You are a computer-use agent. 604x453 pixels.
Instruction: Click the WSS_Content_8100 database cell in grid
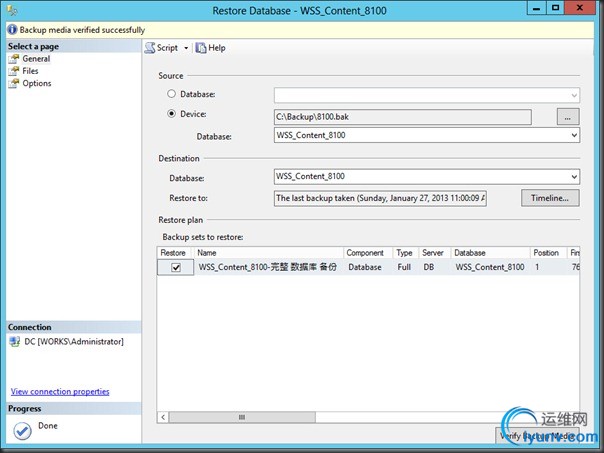(x=490, y=267)
